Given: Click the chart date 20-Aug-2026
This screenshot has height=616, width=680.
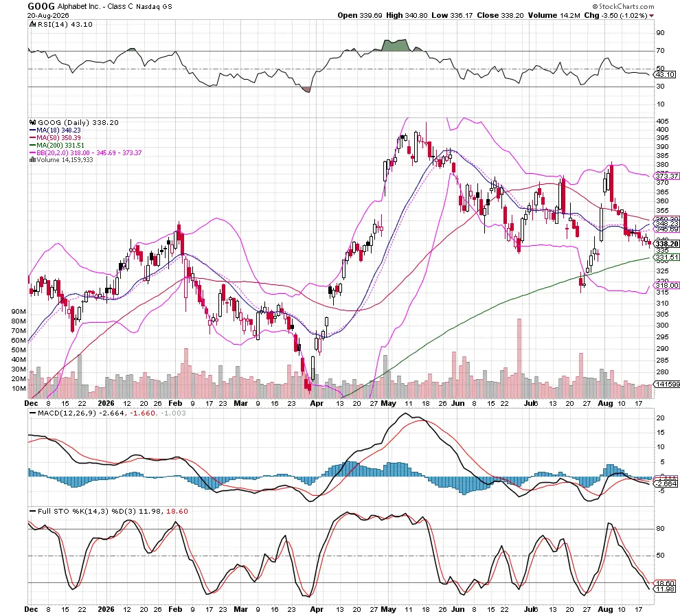Looking at the screenshot, I should [x=48, y=16].
